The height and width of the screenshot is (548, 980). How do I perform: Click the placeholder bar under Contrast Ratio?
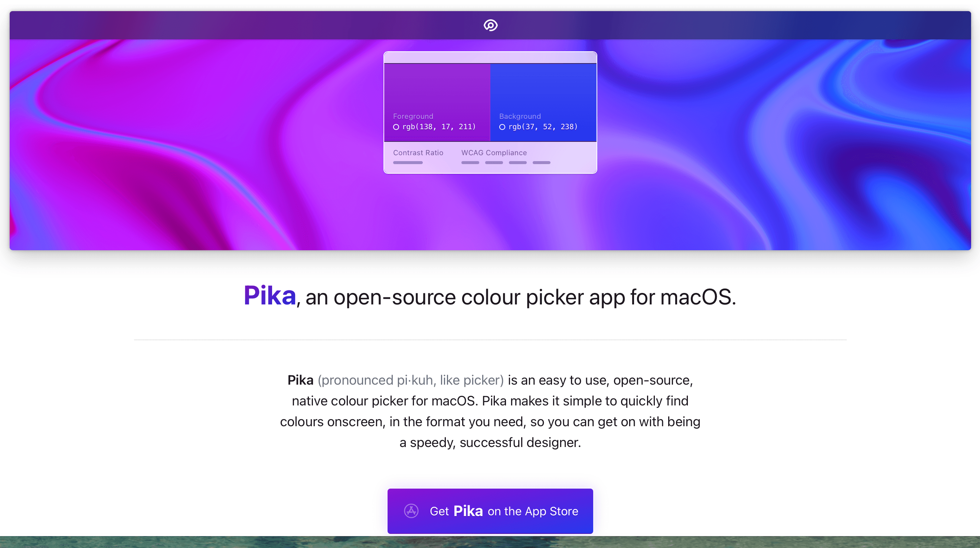coord(408,163)
